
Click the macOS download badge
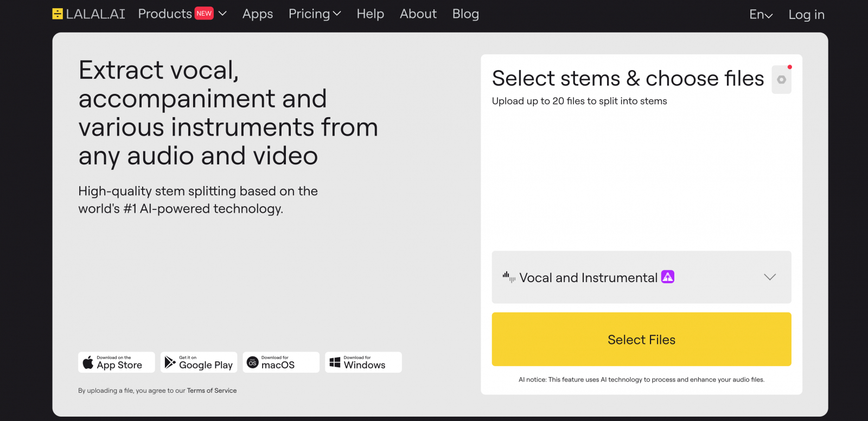pos(281,362)
